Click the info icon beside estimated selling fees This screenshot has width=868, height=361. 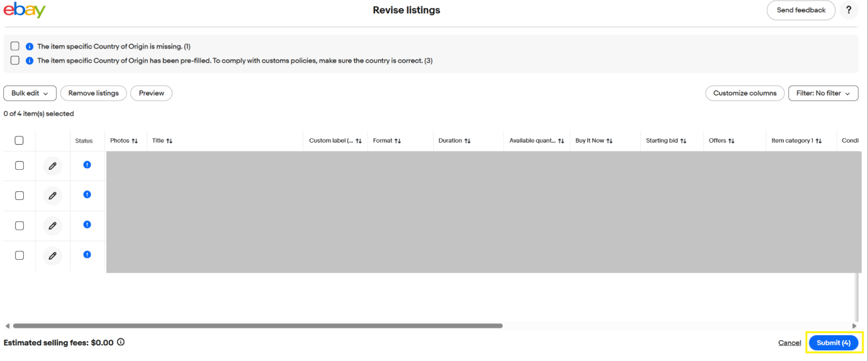[x=121, y=343]
